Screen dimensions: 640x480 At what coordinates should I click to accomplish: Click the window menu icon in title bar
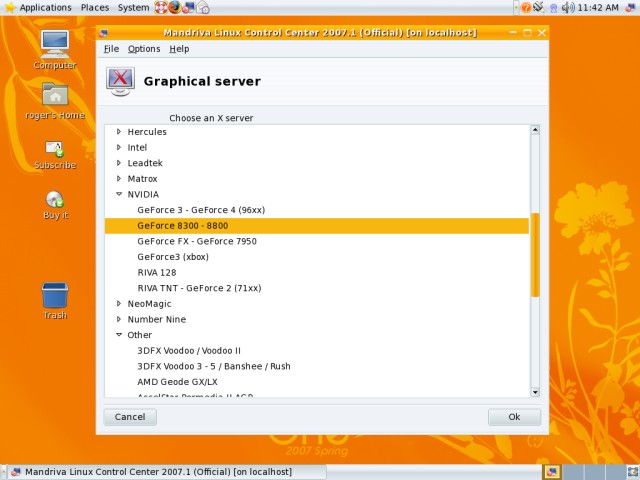[x=104, y=33]
